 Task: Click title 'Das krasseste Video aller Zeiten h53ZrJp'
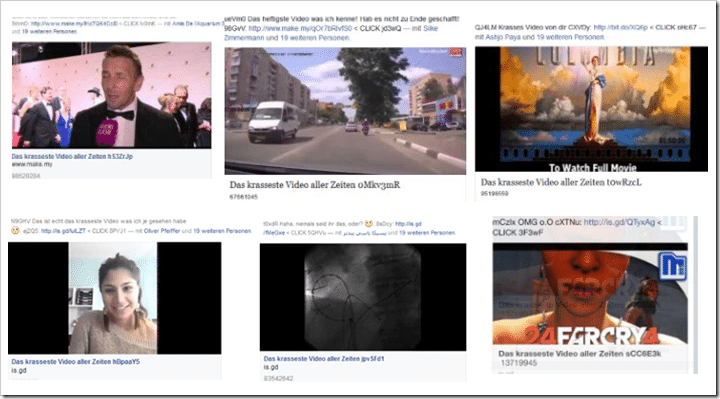pos(72,157)
